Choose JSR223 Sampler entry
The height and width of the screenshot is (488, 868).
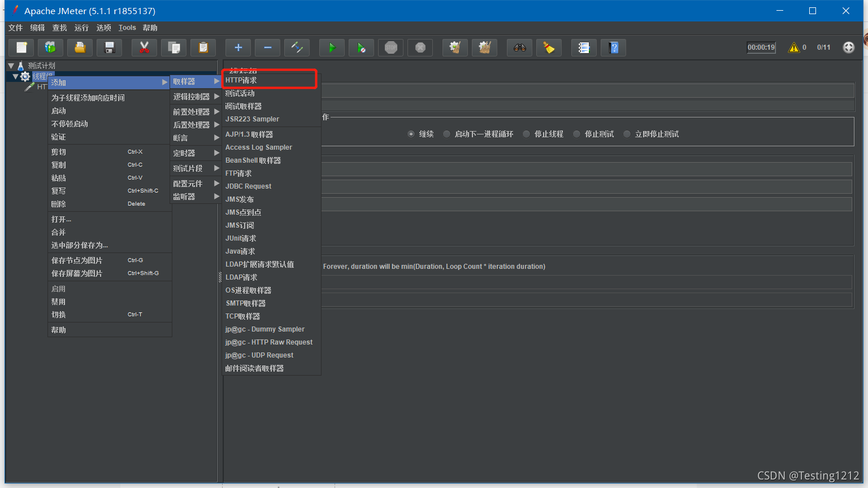click(x=271, y=119)
